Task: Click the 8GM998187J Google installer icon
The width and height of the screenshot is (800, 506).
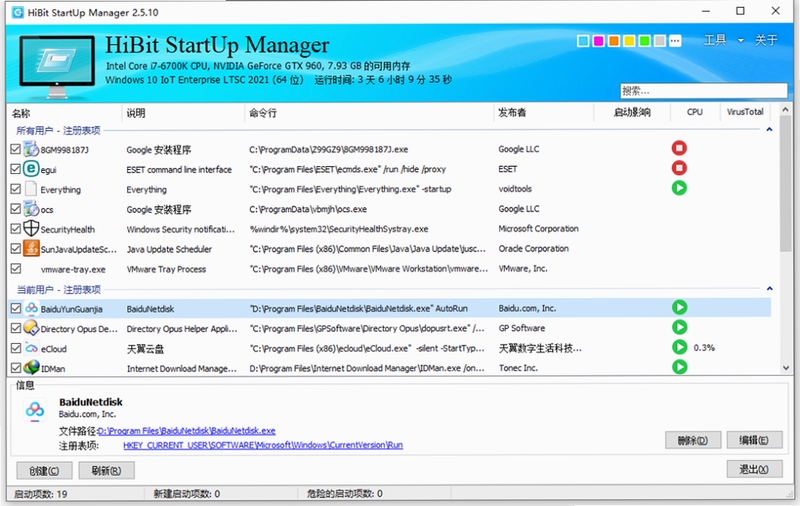Action: click(31, 149)
